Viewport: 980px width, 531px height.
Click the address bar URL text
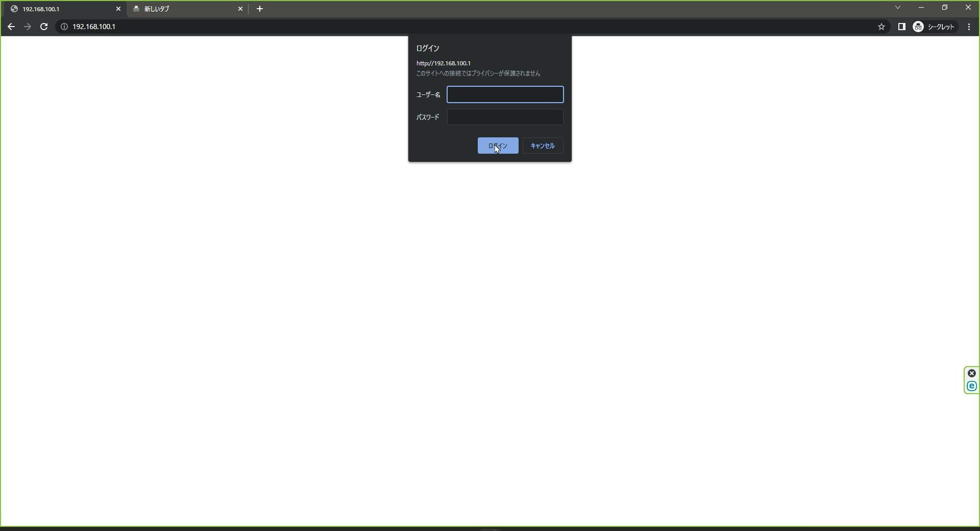tap(94, 27)
